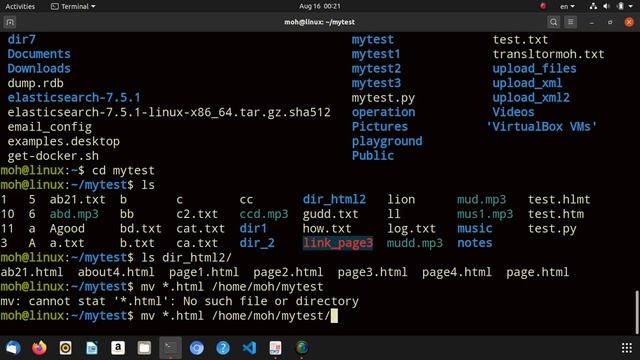Click the mytest3 directory name
The width and height of the screenshot is (640, 360).
click(x=376, y=83)
